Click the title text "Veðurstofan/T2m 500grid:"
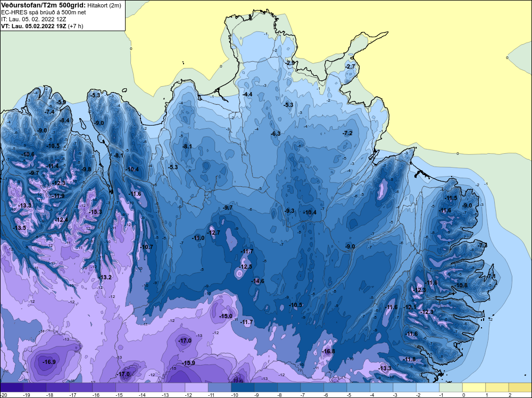The image size is (532, 398). pyautogui.click(x=43, y=5)
